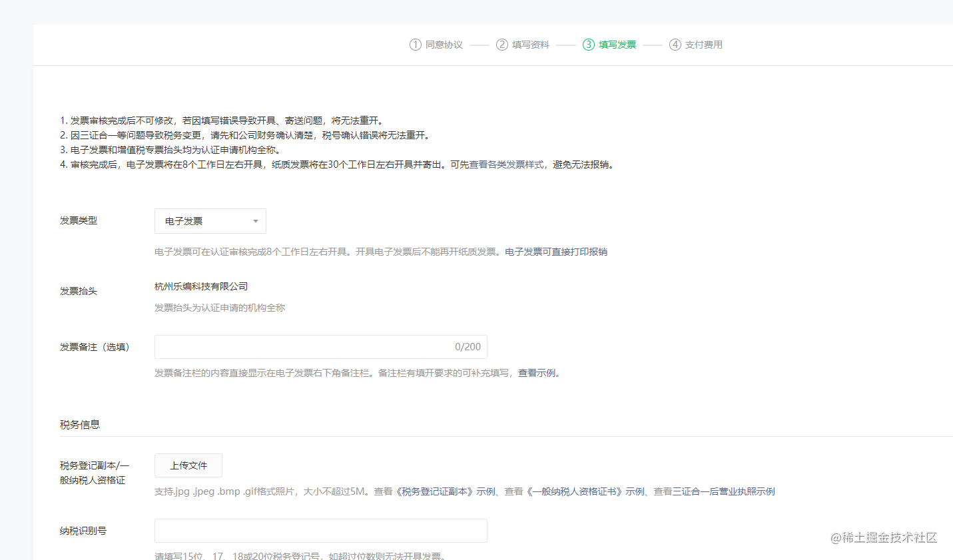Click step 4 circle icon 支付费用
Screen dimensions: 953x560
[x=675, y=45]
